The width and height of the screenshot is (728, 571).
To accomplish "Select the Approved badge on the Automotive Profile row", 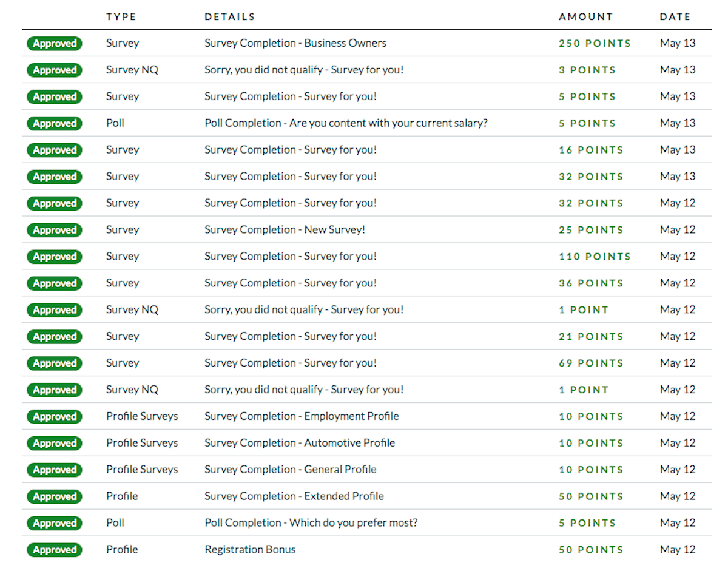I will click(54, 443).
